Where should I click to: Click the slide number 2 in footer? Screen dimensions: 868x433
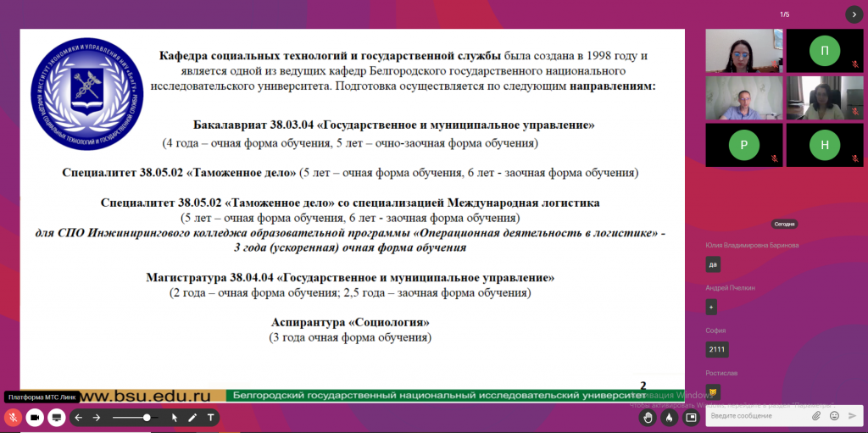pos(643,386)
